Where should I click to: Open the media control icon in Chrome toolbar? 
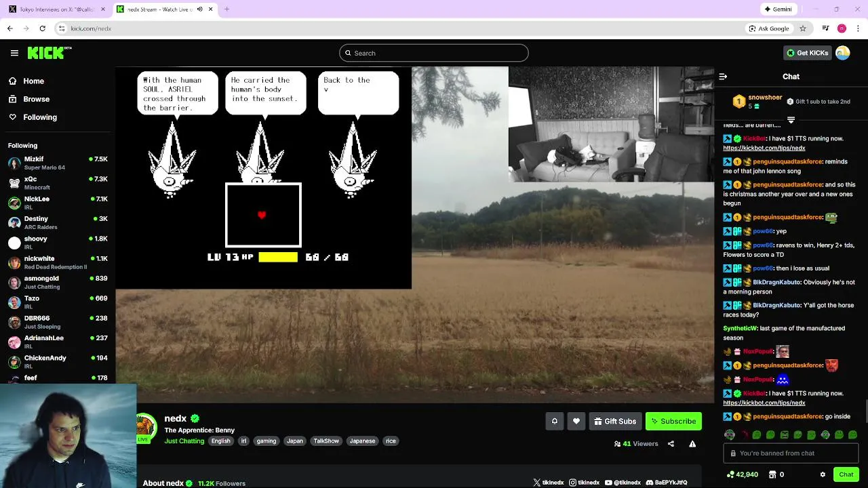(x=825, y=28)
